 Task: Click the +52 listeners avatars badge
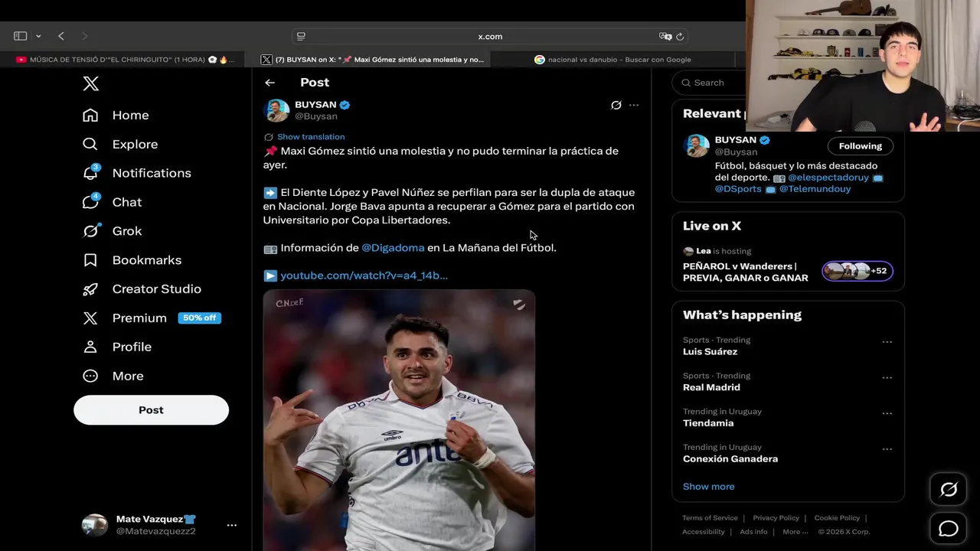point(857,271)
